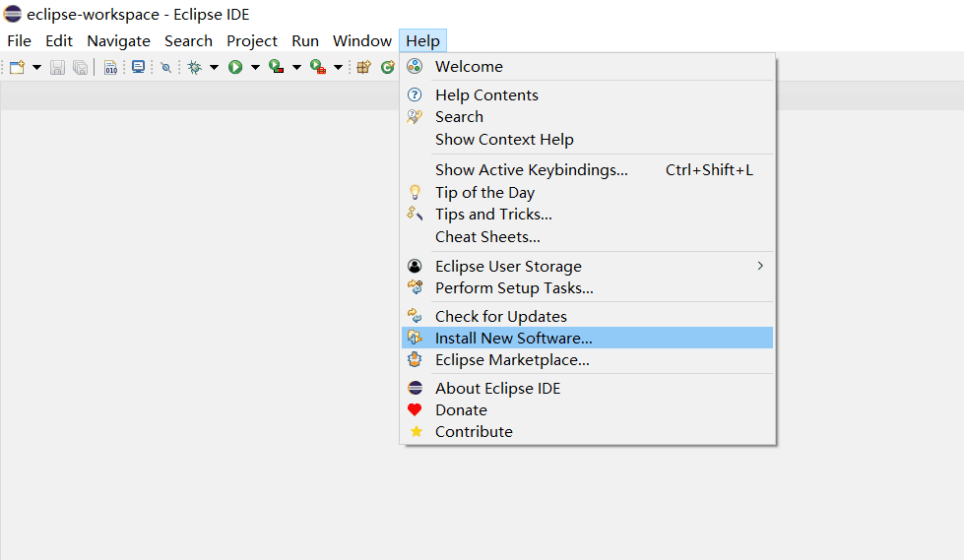964x560 pixels.
Task: Choose Eclipse Marketplace menu entry
Action: point(511,359)
